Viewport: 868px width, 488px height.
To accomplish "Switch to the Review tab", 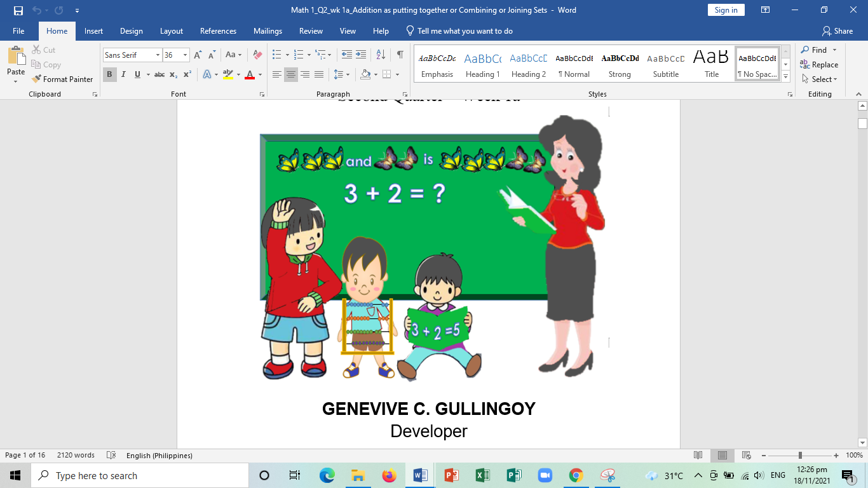I will coord(311,31).
